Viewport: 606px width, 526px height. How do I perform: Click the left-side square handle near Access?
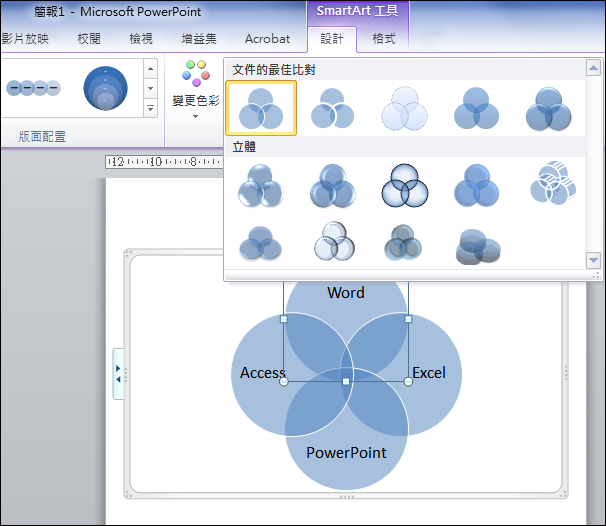(284, 319)
